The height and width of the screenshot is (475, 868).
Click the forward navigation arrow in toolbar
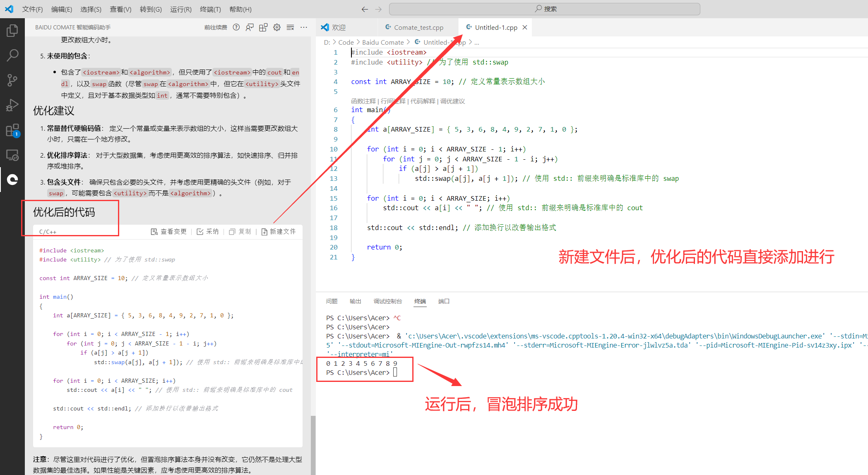[378, 9]
